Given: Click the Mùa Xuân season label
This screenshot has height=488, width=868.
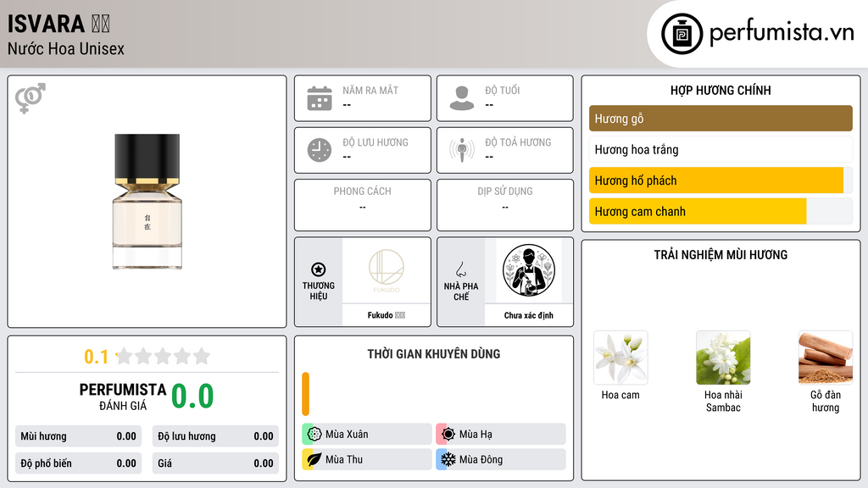Looking at the screenshot, I should 347,435.
